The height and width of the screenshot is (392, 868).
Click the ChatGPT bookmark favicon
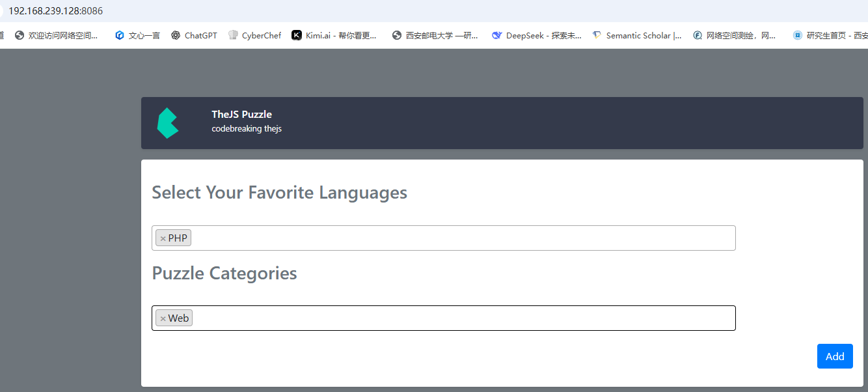point(176,36)
